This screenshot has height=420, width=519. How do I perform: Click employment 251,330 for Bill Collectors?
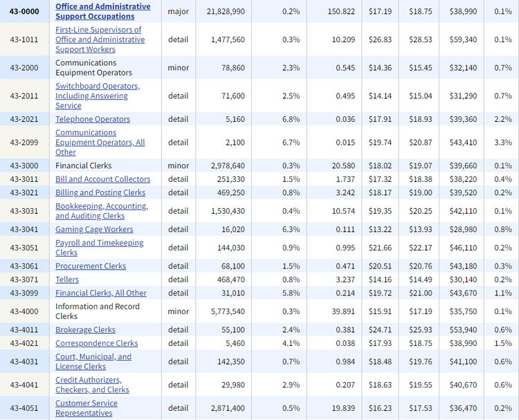point(231,179)
